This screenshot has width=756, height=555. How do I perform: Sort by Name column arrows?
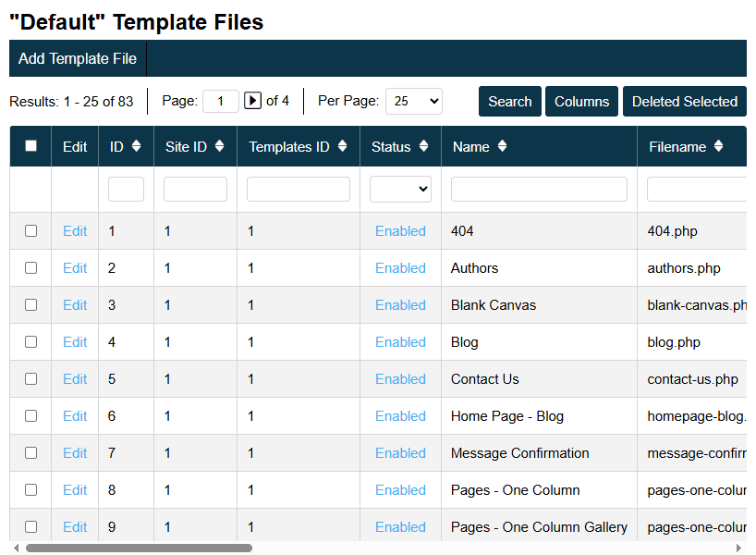[x=502, y=146]
